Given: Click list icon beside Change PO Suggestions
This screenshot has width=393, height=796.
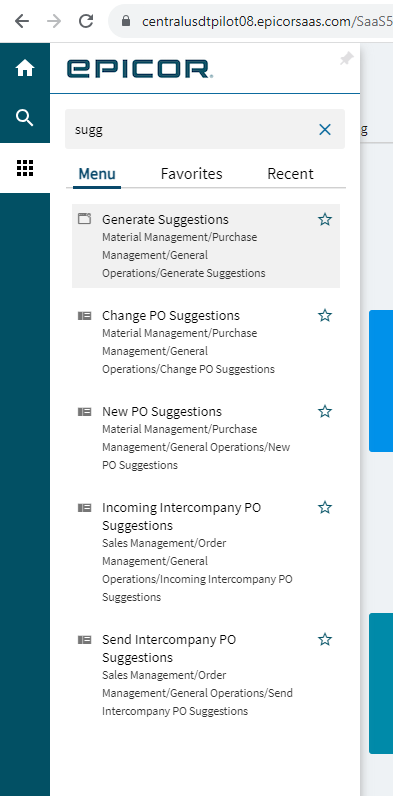Looking at the screenshot, I should [84, 315].
